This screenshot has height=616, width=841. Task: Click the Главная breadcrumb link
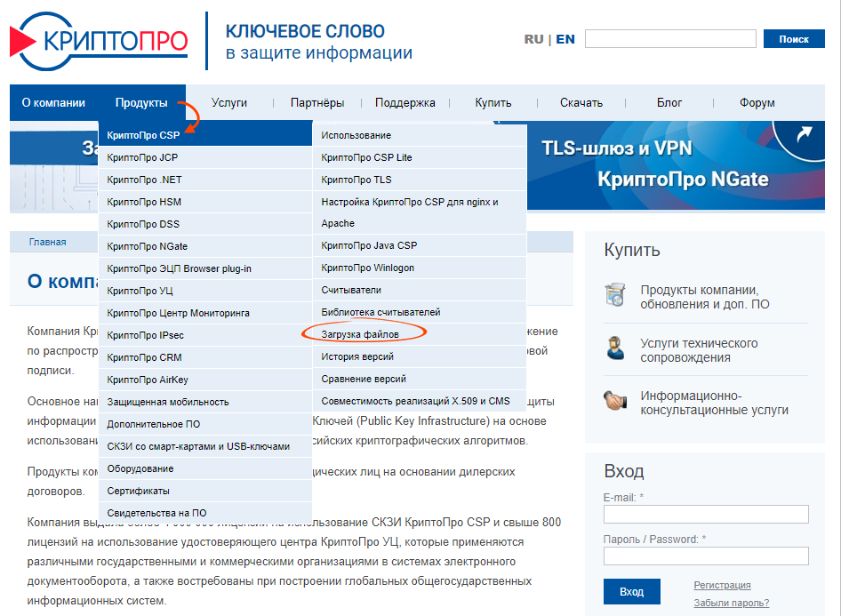(48, 243)
